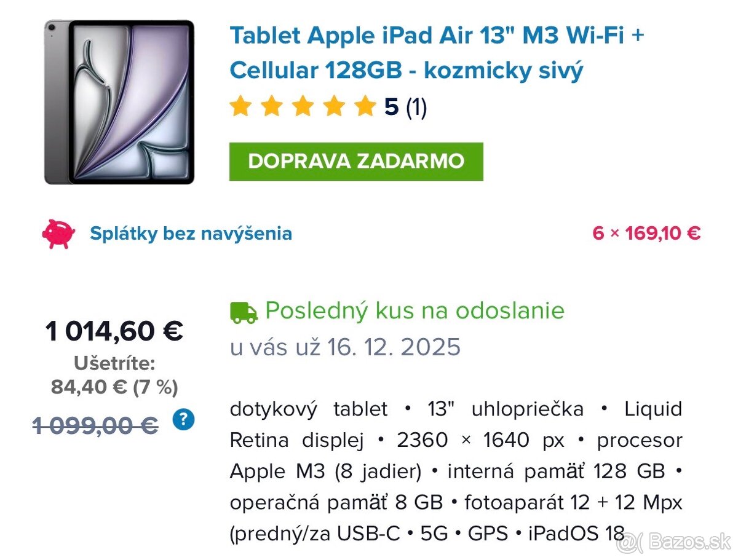The width and height of the screenshot is (738, 560).
Task: Click the crossed-out original price 1 099,00 €
Action: pyautogui.click(x=96, y=425)
